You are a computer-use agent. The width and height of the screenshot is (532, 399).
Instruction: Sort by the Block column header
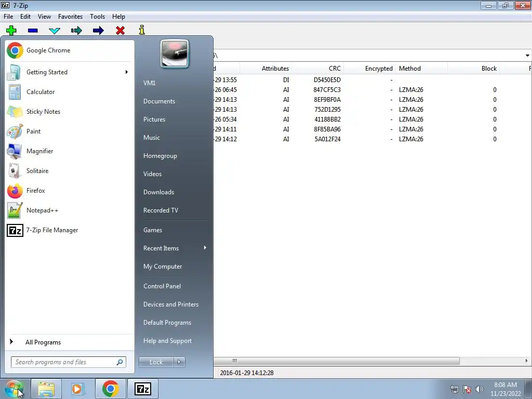coord(474,69)
